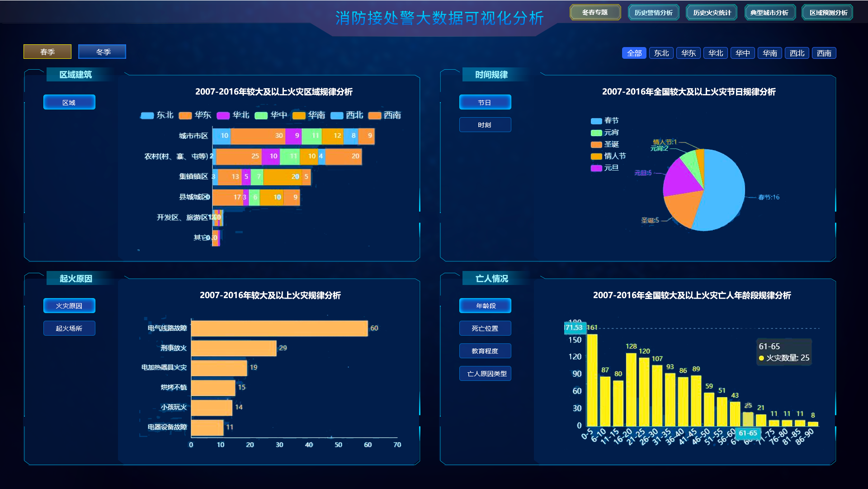The image size is (868, 489).
Task: Click the 小孩玩火 bar
Action: click(x=212, y=408)
